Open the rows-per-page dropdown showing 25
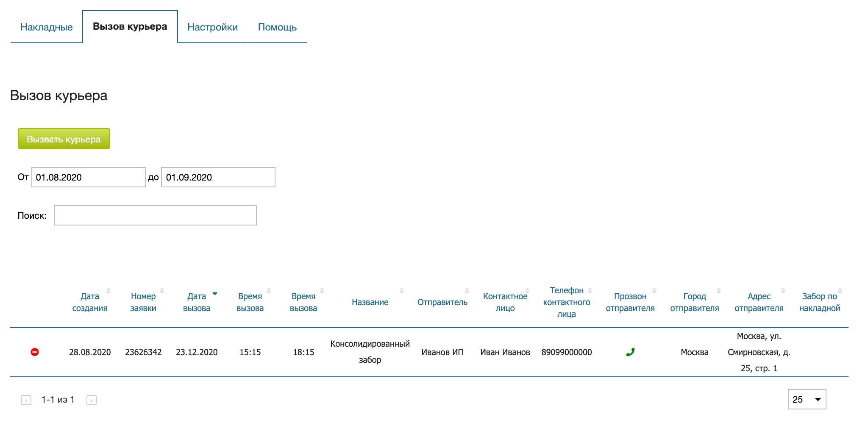This screenshot has height=434, width=868. [x=807, y=399]
